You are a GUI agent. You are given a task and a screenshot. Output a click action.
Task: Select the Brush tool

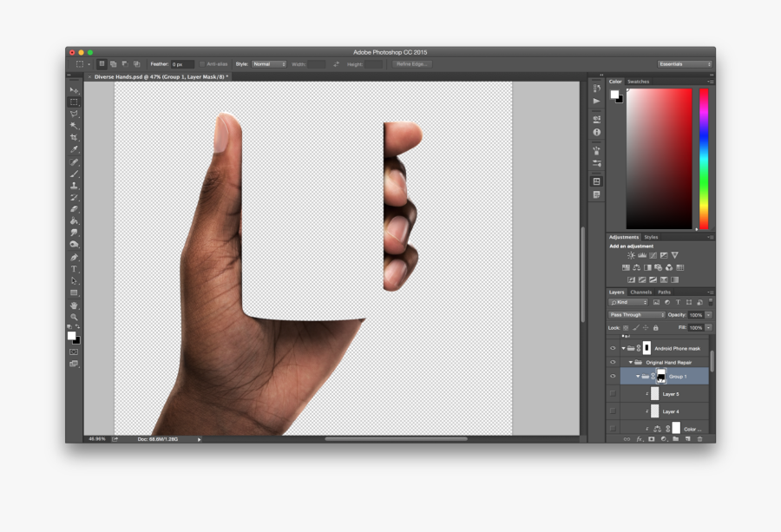click(x=75, y=174)
